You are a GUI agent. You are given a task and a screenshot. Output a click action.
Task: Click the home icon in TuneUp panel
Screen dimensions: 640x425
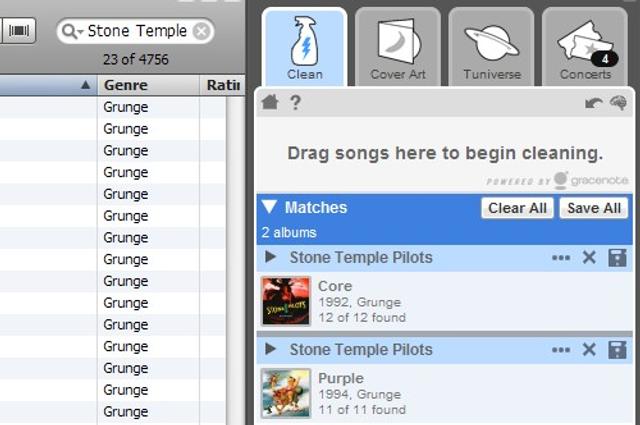click(270, 102)
